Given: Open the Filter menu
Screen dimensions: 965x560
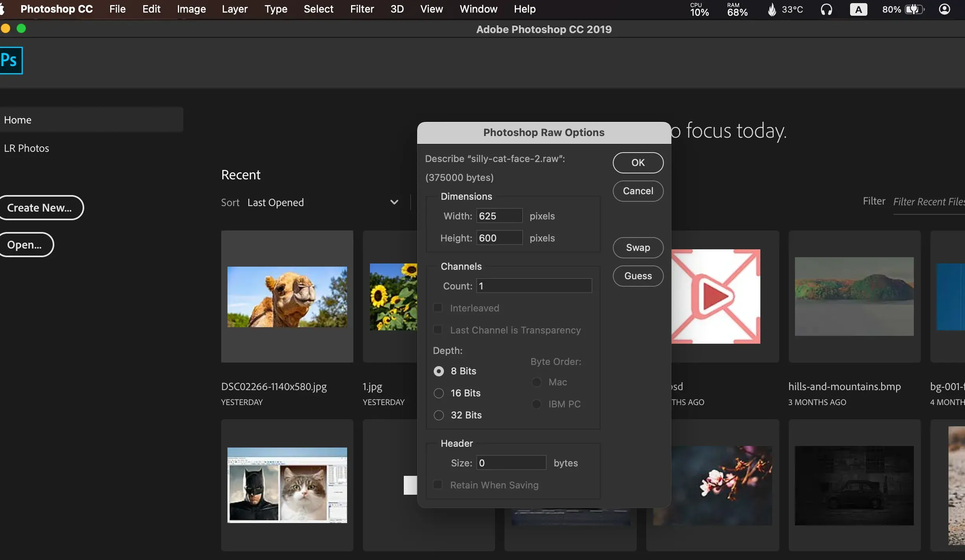Looking at the screenshot, I should (362, 9).
